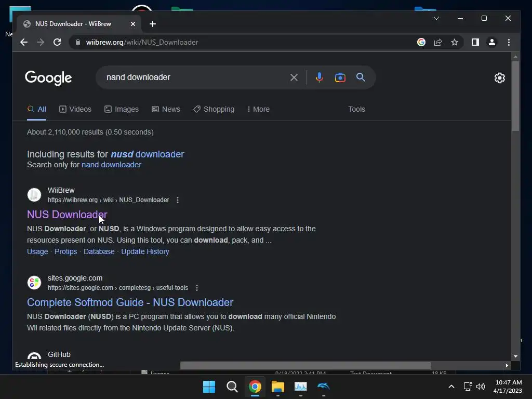
Task: Open the monitor app taskbar icon
Action: (x=301, y=387)
